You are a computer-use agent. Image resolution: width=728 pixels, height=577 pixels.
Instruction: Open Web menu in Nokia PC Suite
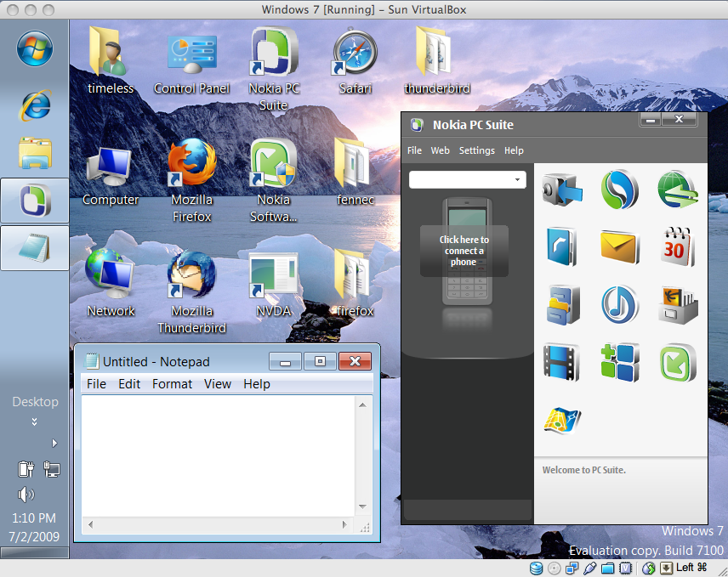pos(441,150)
